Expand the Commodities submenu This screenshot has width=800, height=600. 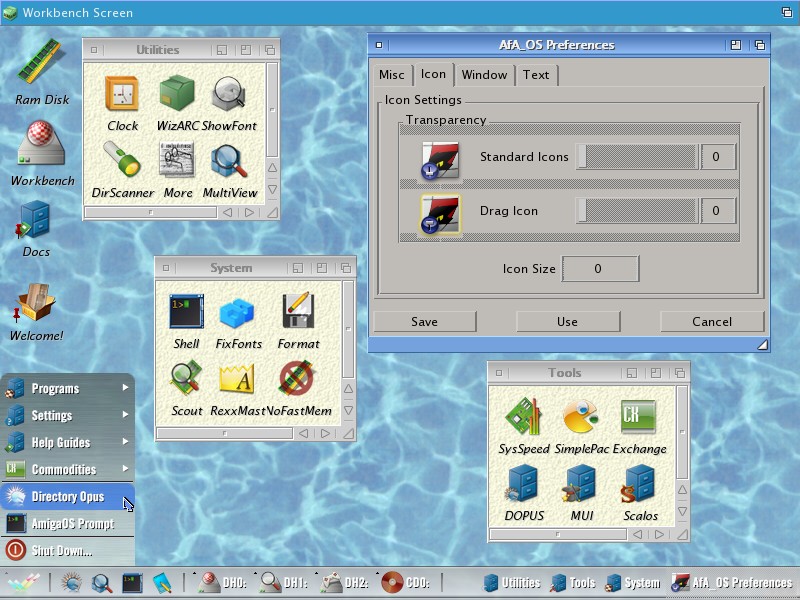tap(67, 469)
